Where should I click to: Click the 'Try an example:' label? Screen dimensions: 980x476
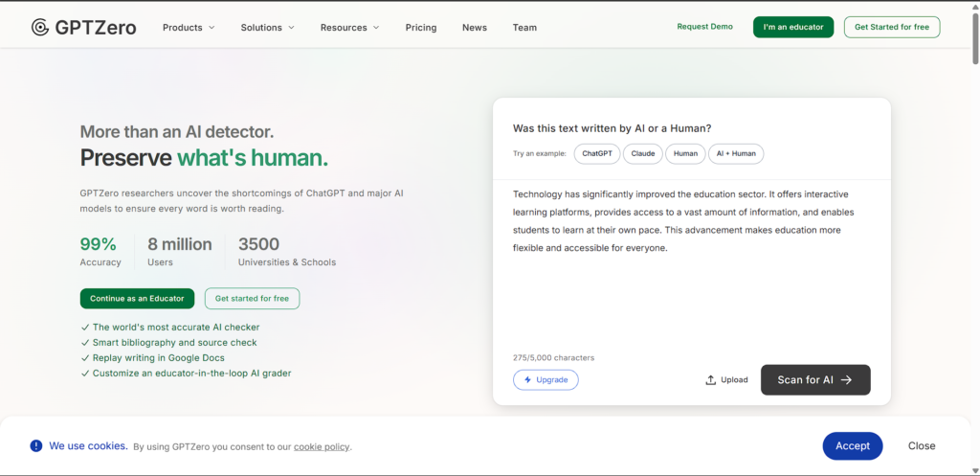point(540,154)
